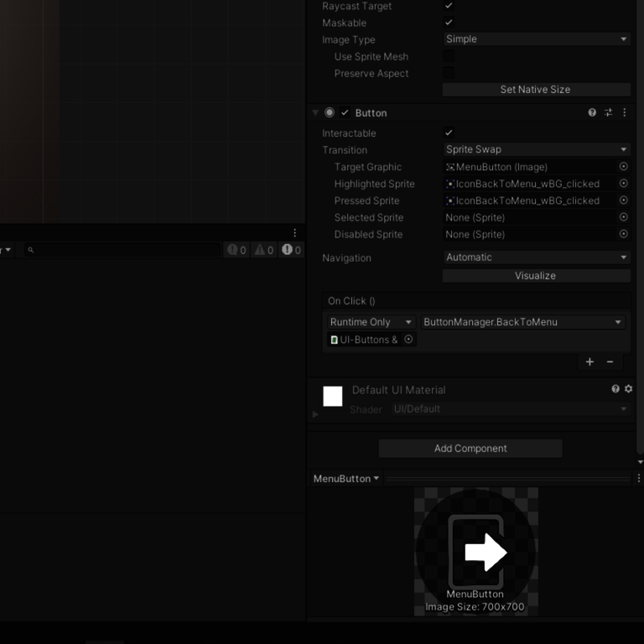Click the Button component script icon
Viewport: 644px width, 644px height.
(330, 112)
